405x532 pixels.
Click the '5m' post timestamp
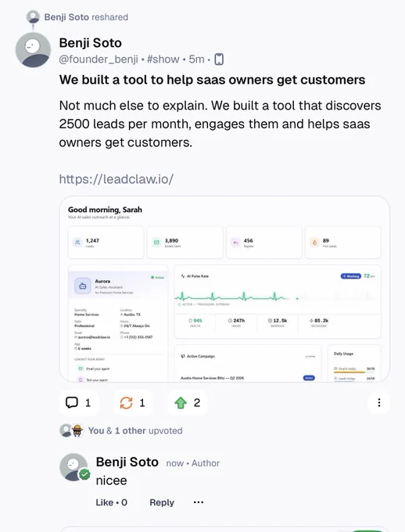[196, 59]
